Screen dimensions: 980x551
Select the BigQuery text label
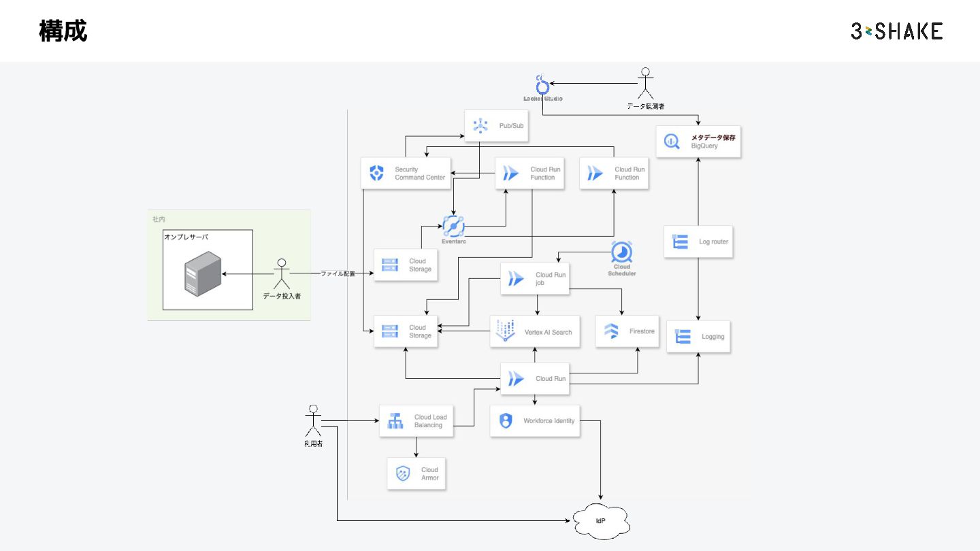704,146
